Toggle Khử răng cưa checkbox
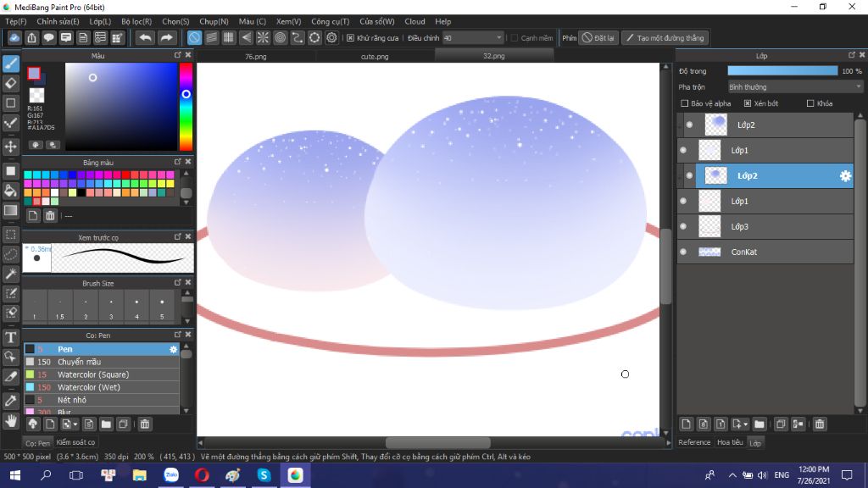 (x=350, y=38)
